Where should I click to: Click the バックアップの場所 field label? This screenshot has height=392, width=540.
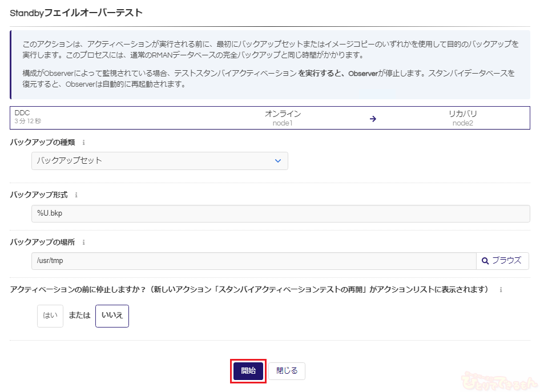(43, 243)
